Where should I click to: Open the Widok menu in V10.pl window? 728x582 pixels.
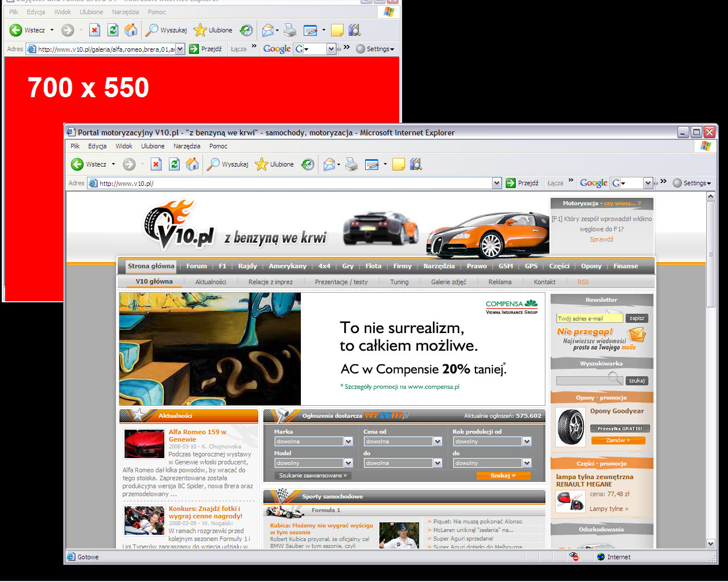click(x=124, y=146)
